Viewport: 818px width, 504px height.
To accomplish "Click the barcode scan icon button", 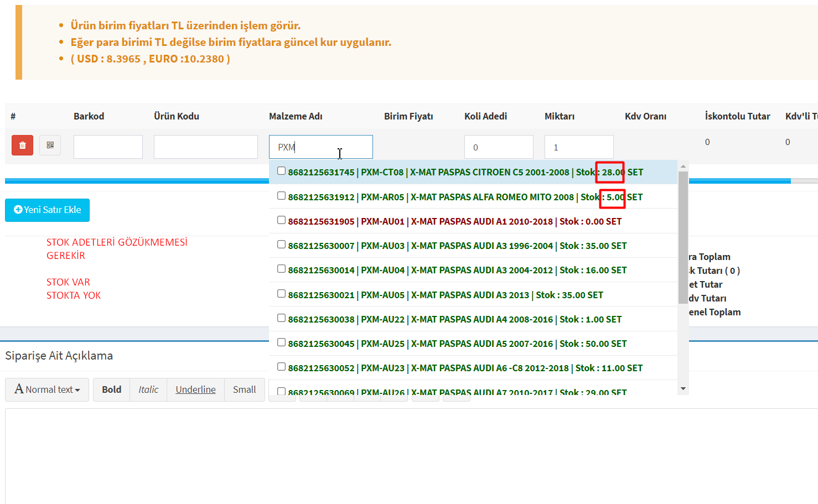I will 50,146.
